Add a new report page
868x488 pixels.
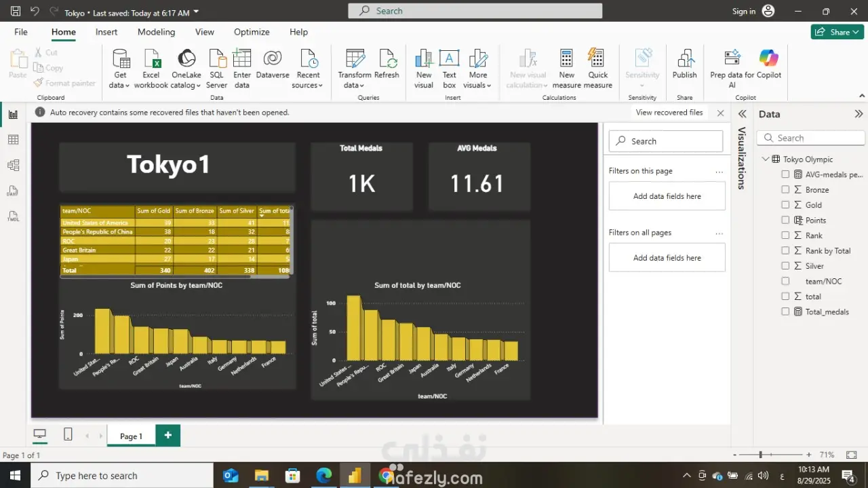click(x=167, y=435)
